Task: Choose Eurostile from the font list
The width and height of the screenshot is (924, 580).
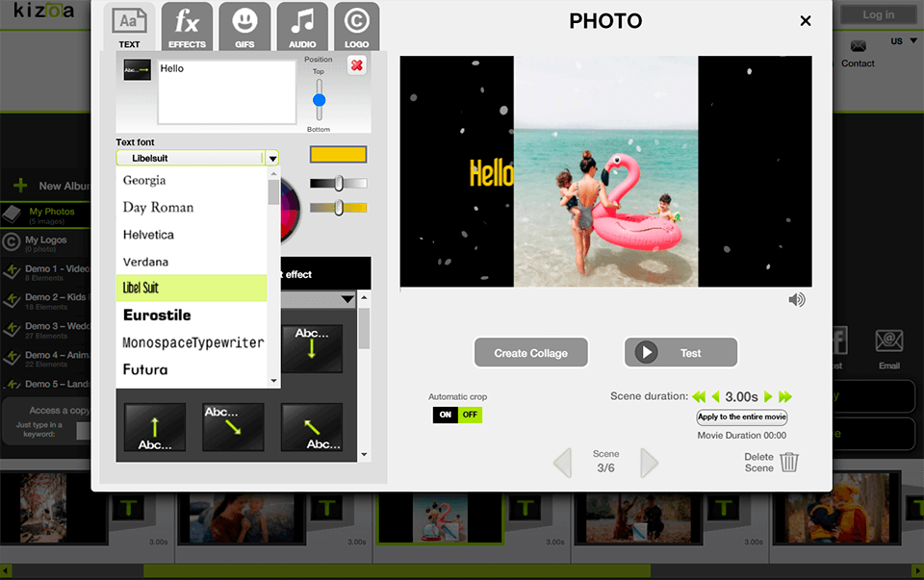Action: [157, 315]
